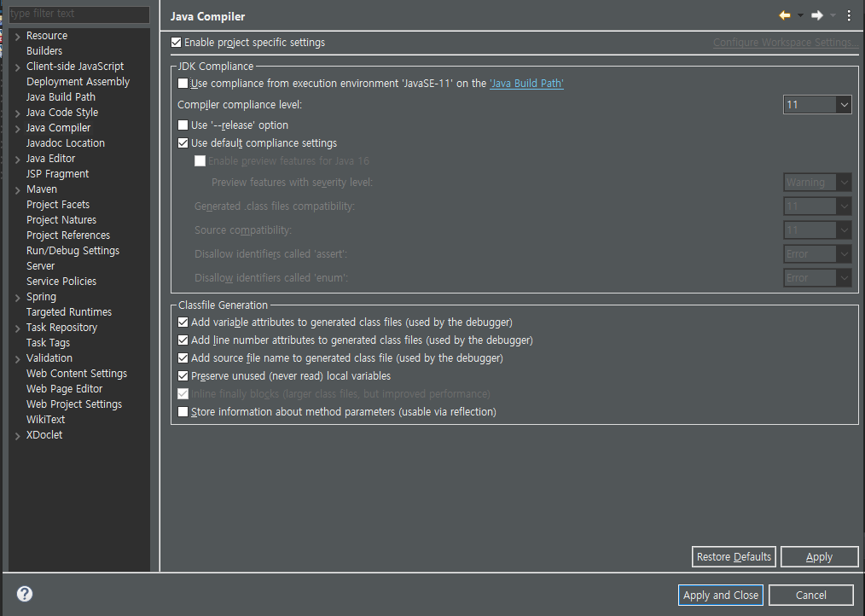The width and height of the screenshot is (865, 616).
Task: Select Task Tags page
Action: 48,343
